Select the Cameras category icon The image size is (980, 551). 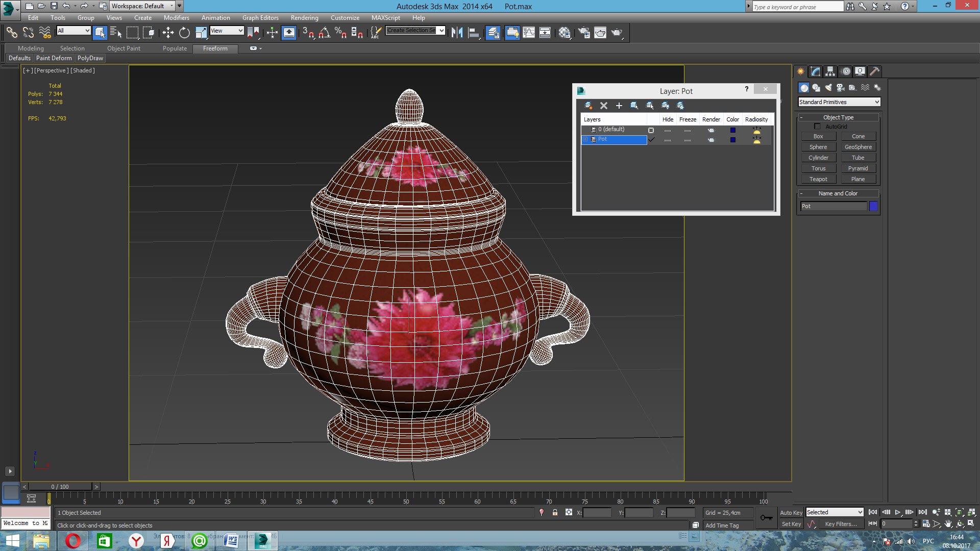click(840, 88)
